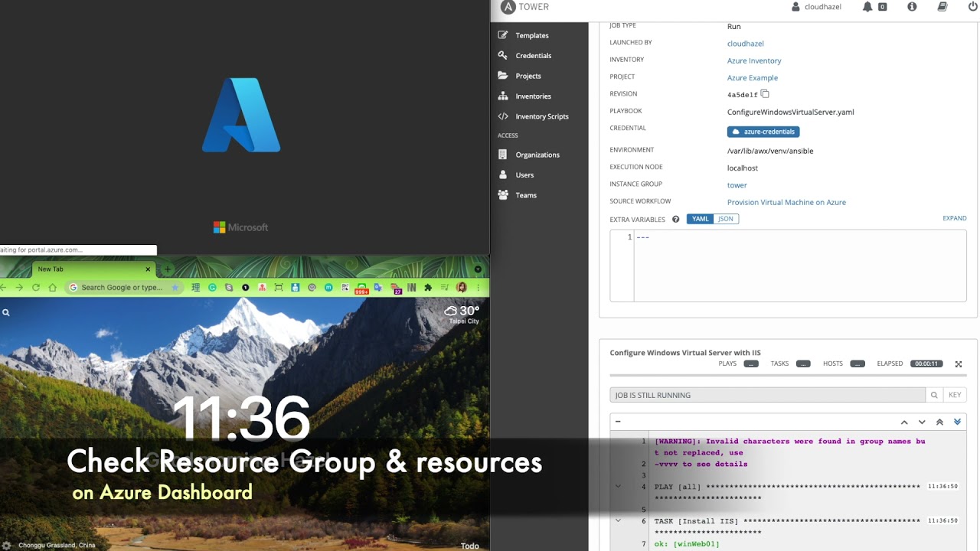Open the Grammarly extension icon

click(x=212, y=288)
